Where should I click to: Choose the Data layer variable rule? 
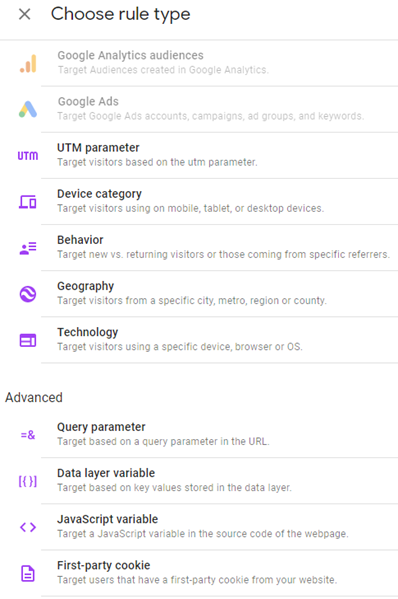(219, 481)
